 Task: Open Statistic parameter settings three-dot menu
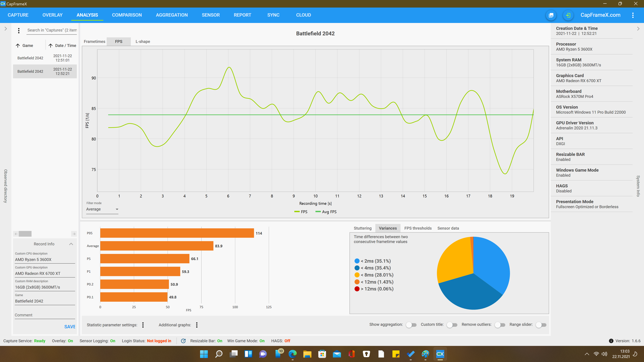[143, 325]
